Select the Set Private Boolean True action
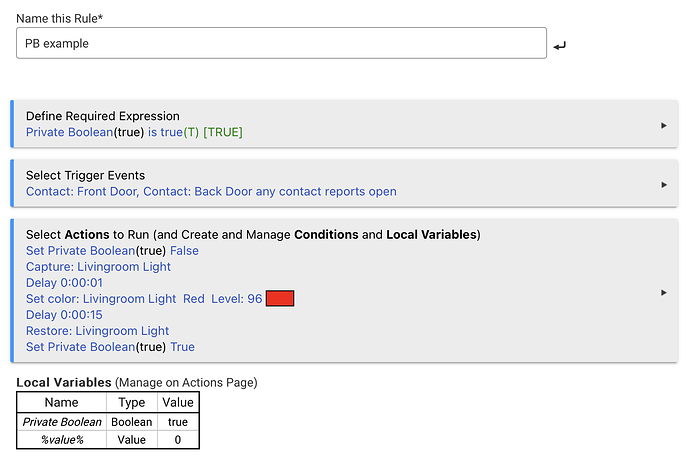 110,347
